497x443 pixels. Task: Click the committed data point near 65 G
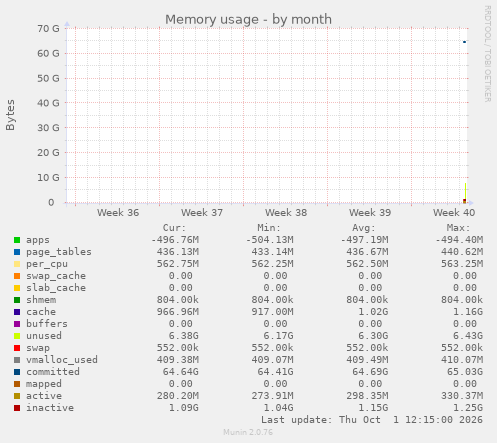pos(464,42)
